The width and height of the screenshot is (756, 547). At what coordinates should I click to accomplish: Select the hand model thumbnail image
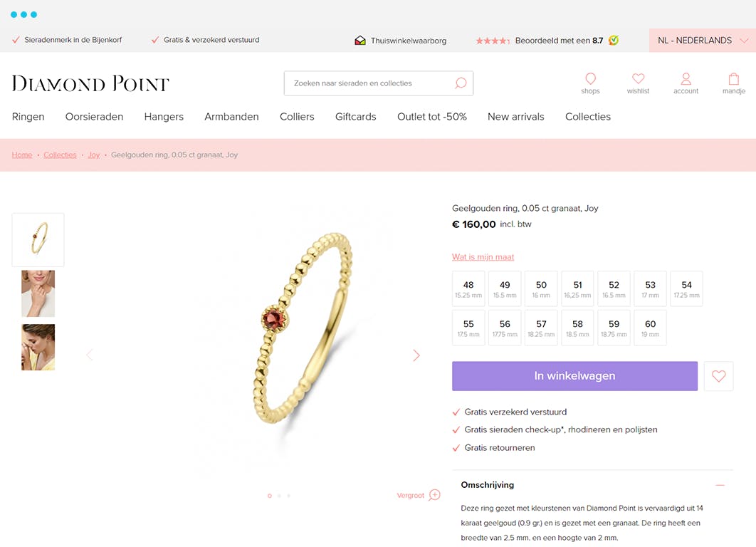click(38, 293)
